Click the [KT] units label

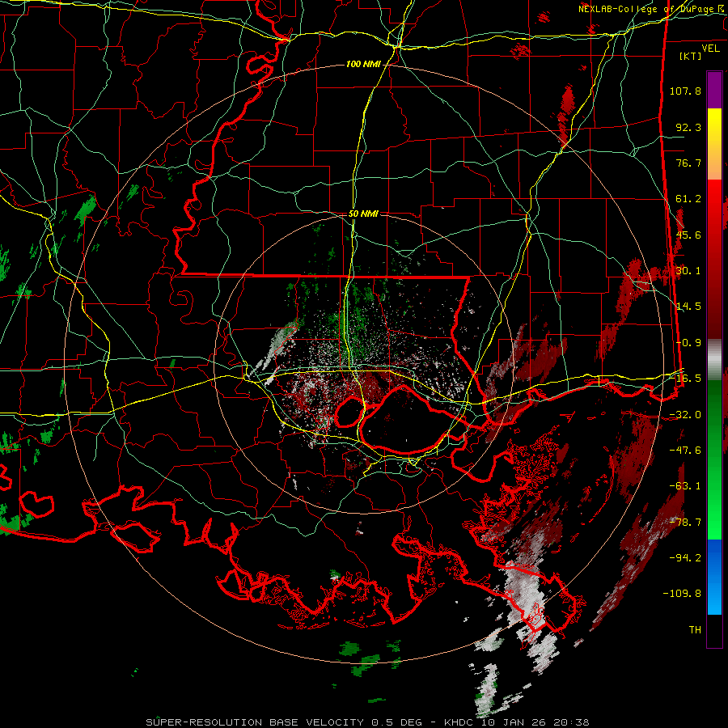[691, 56]
